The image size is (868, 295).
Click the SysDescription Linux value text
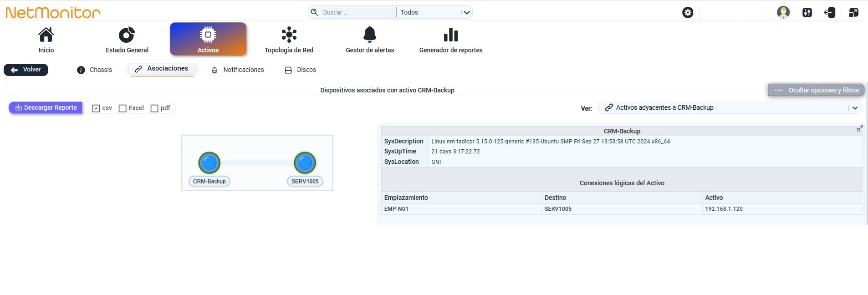pyautogui.click(x=551, y=142)
